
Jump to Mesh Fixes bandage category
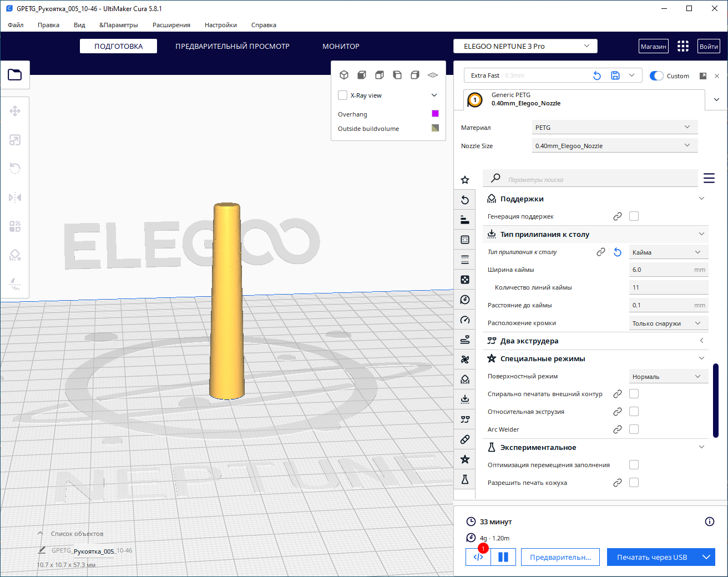click(465, 439)
